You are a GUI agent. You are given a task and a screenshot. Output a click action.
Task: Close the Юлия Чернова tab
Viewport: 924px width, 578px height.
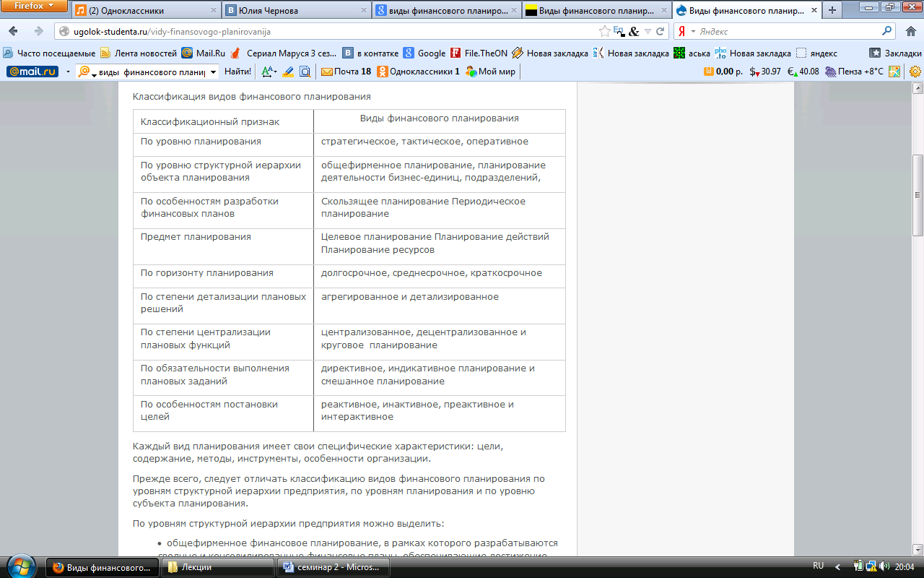(362, 11)
